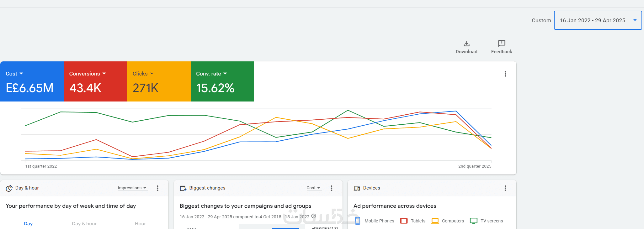Open the Impressions metric dropdown

(x=132, y=188)
